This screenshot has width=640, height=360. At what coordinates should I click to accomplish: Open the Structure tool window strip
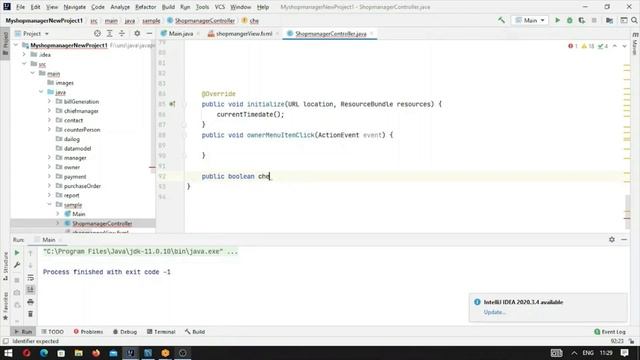(5, 266)
